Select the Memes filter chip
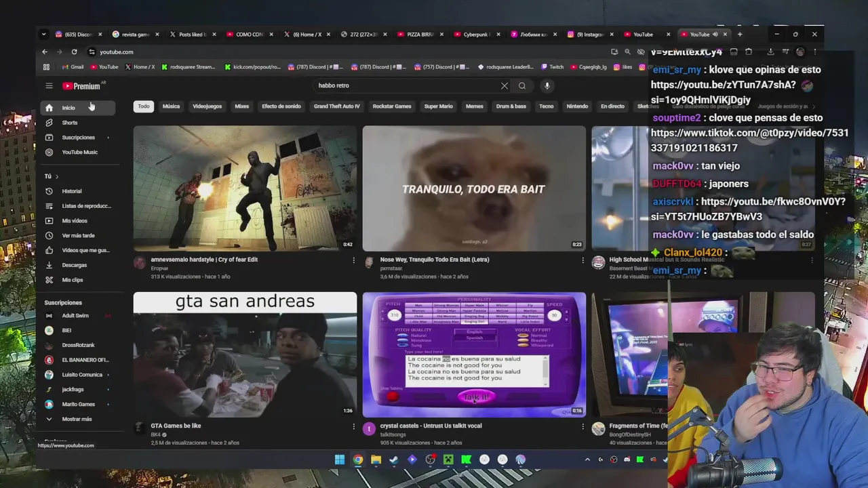Screen dimensions: 868x488 coord(475,106)
